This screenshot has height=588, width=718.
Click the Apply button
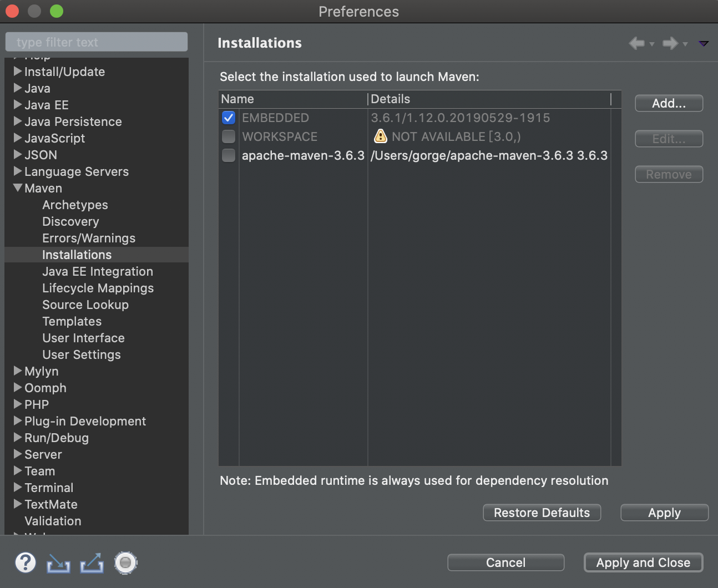coord(664,513)
